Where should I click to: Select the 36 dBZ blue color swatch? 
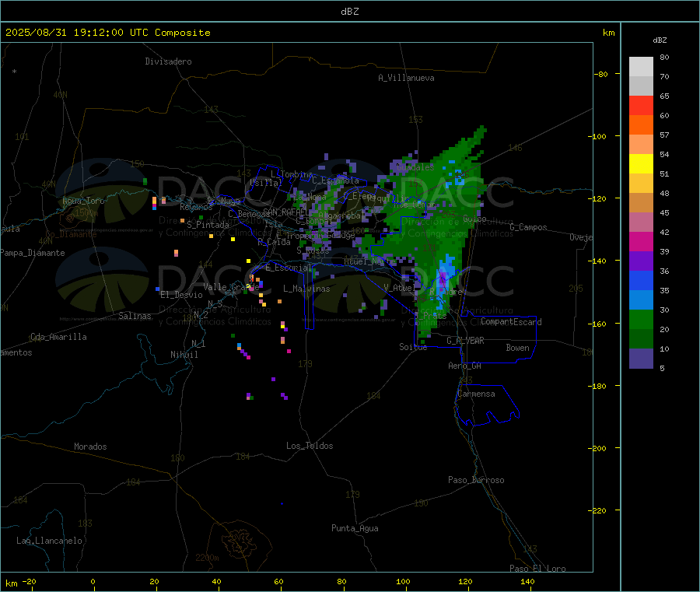[x=641, y=280]
